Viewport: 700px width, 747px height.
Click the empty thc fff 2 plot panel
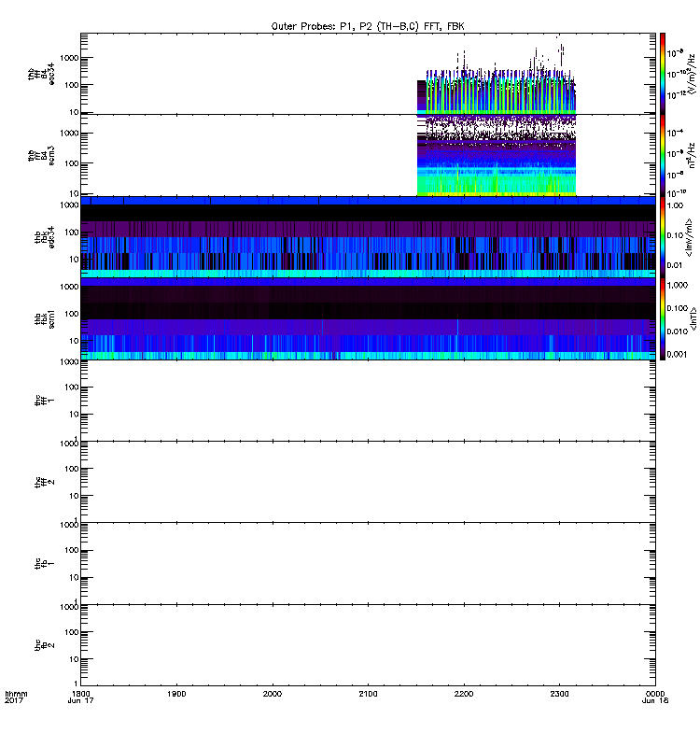(x=368, y=482)
